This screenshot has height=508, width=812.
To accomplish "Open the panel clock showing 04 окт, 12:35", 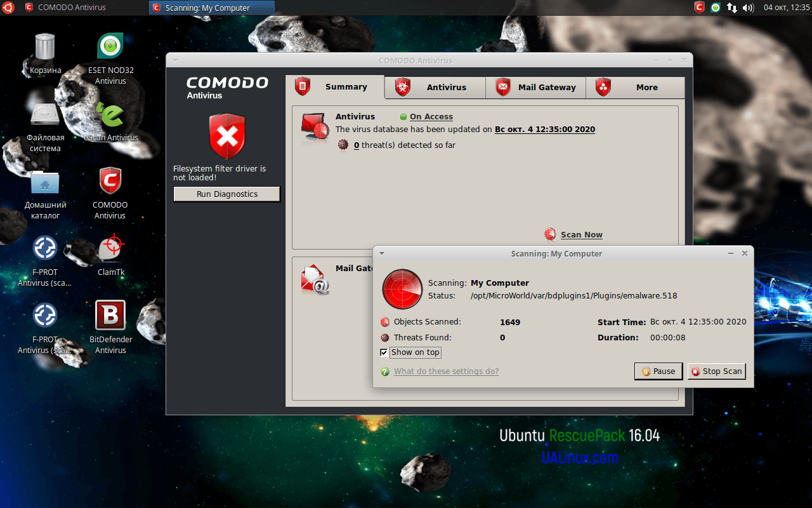I will click(787, 8).
